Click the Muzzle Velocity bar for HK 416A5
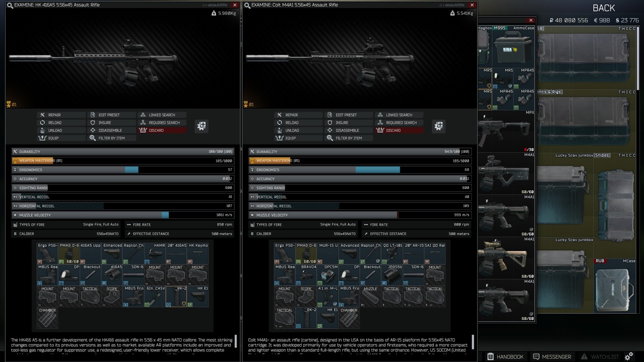Screen dimensions: 644x362 123,215
